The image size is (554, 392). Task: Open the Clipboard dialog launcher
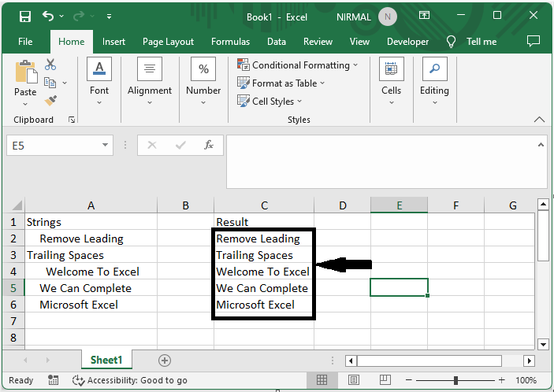pyautogui.click(x=72, y=120)
